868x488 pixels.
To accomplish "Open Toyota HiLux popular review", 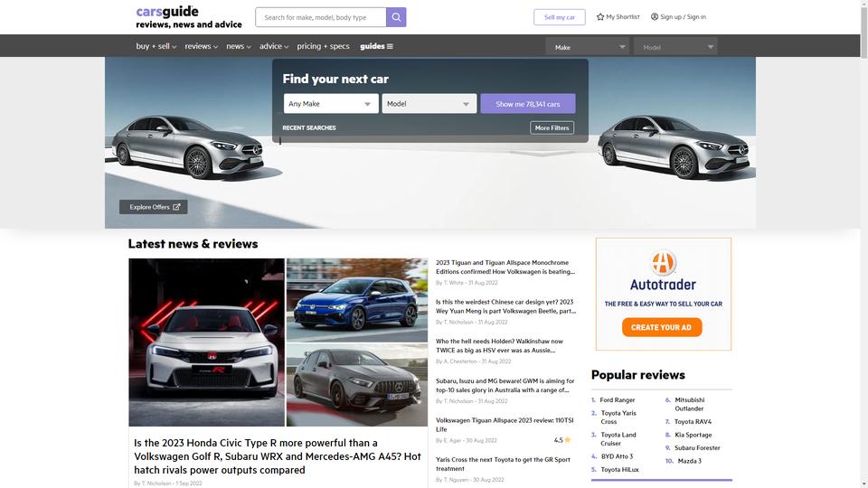I will (619, 469).
